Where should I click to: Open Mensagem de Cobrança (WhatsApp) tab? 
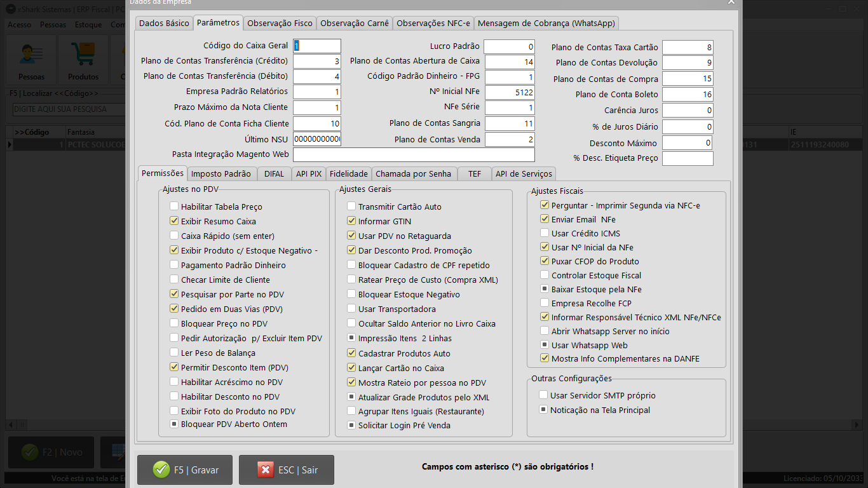[x=546, y=23]
